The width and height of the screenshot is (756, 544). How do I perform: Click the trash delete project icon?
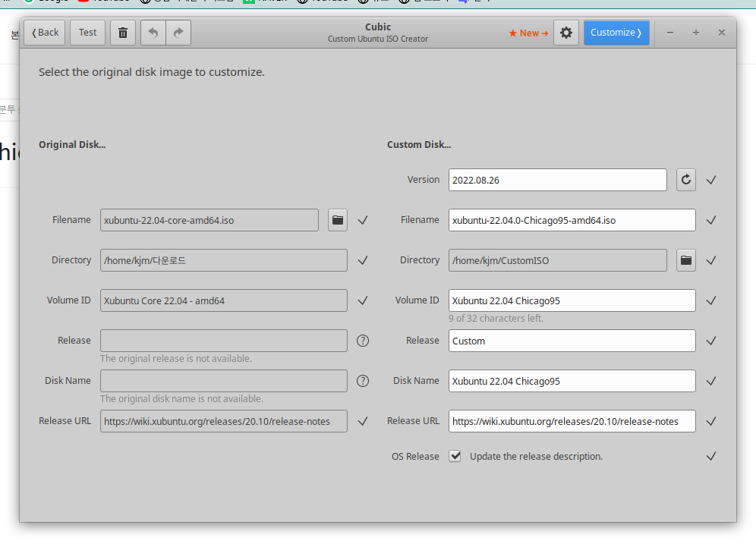tap(123, 33)
